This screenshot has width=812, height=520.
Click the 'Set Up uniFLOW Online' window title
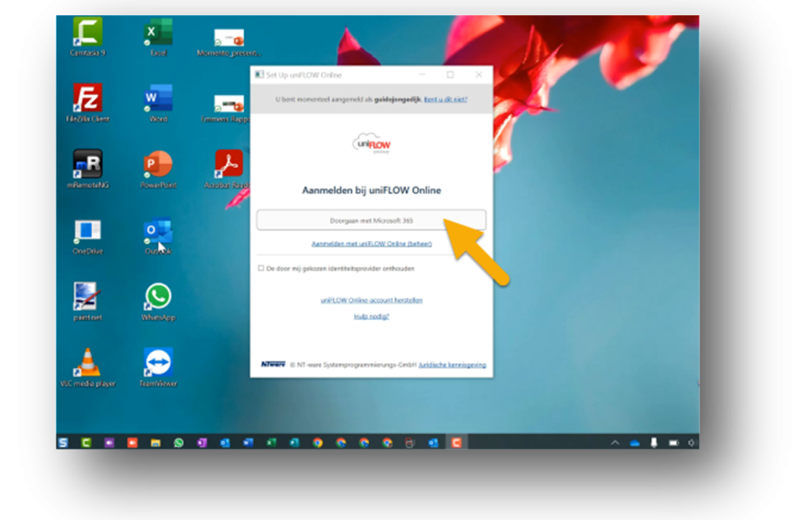point(304,75)
